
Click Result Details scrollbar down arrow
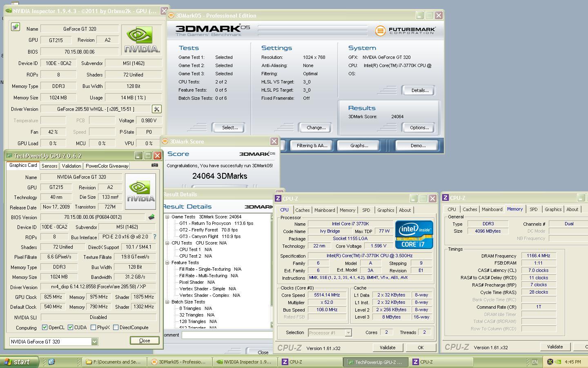[x=272, y=325]
